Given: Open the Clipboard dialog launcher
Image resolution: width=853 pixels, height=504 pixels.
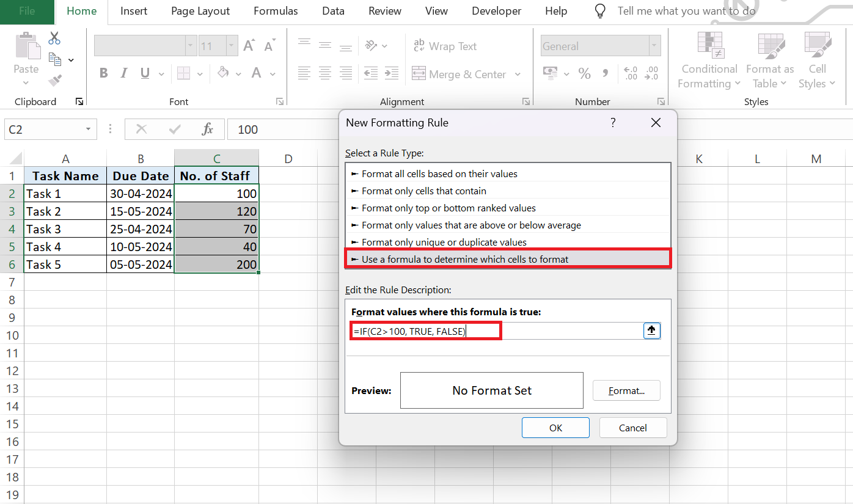Looking at the screenshot, I should [79, 101].
